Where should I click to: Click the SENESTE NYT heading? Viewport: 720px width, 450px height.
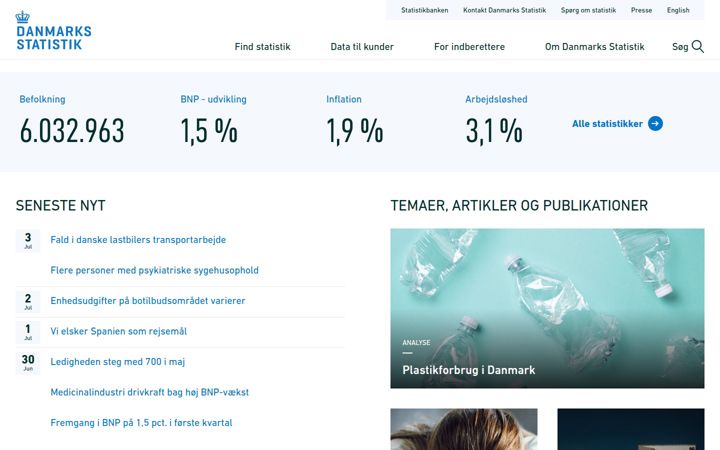[x=61, y=205]
